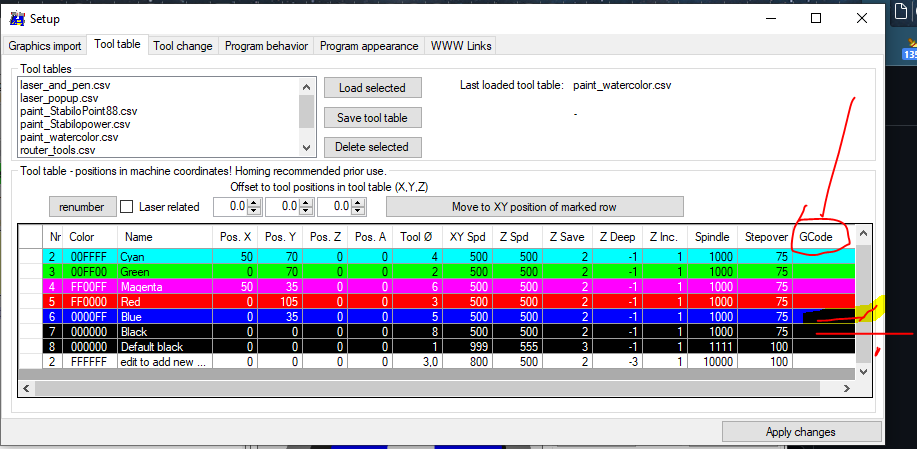917x449 pixels.
Task: Click Move to XY position of marked row
Action: click(x=534, y=207)
